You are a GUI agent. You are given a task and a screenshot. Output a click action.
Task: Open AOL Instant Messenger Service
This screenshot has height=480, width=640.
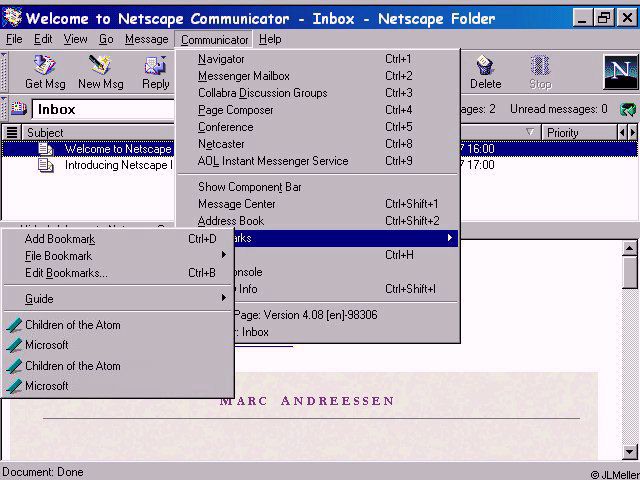pos(318,161)
